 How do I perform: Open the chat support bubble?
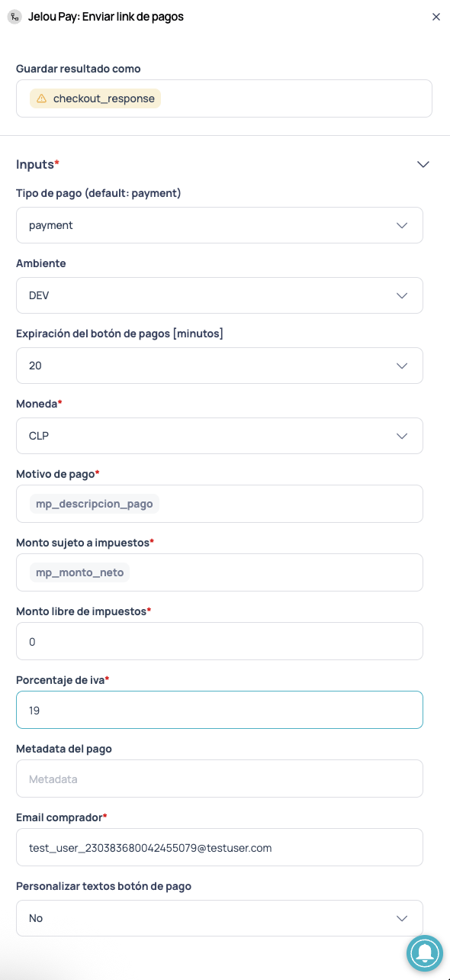[x=425, y=953]
